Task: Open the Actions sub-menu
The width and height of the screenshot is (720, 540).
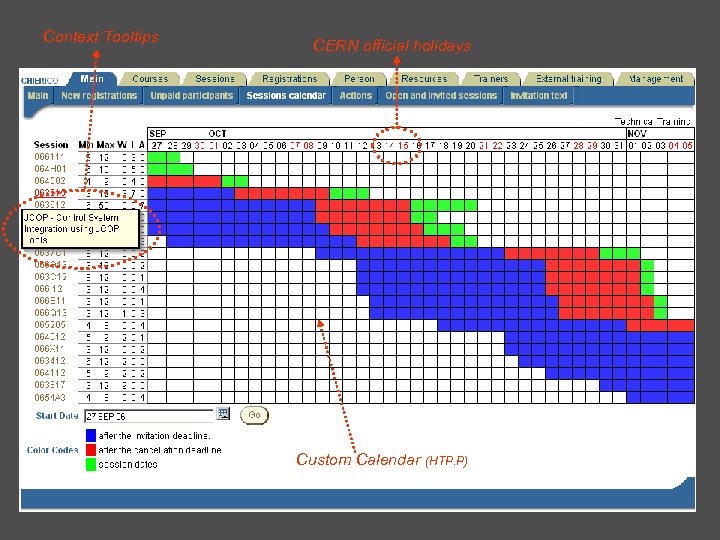Action: [355, 96]
